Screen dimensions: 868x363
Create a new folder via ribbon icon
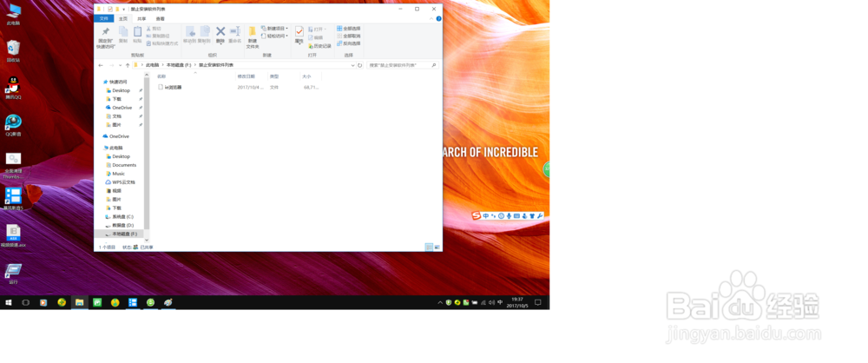(x=253, y=37)
